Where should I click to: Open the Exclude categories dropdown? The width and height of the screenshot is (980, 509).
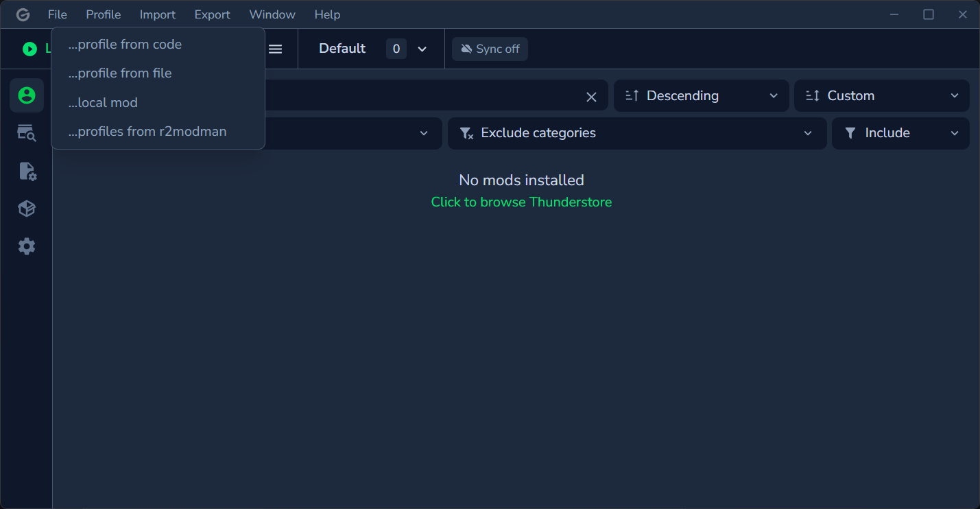point(637,133)
